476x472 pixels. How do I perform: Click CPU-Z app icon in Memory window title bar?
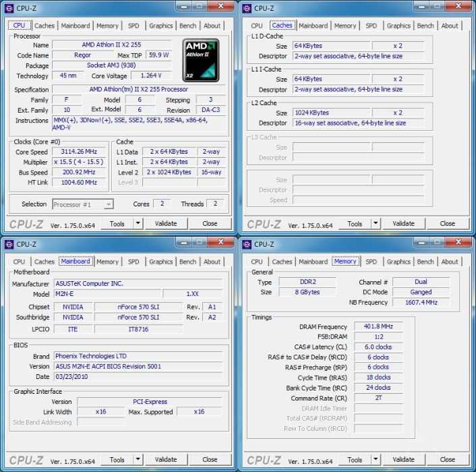pos(247,244)
